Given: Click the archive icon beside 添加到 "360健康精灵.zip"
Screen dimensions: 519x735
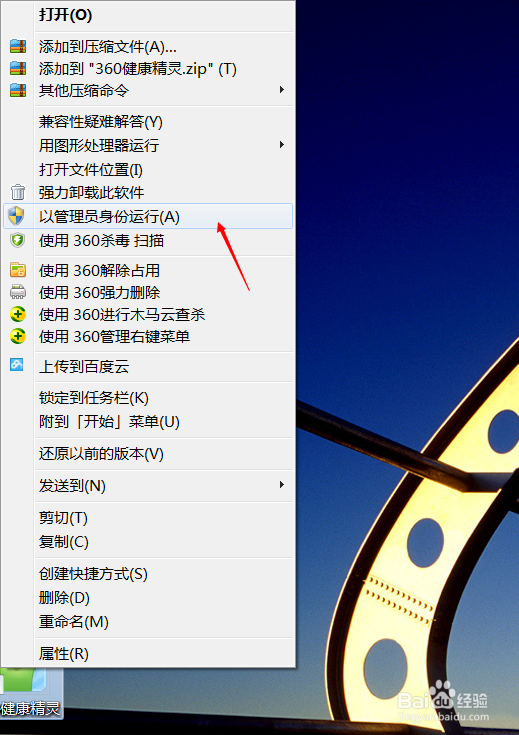Looking at the screenshot, I should 18,68.
